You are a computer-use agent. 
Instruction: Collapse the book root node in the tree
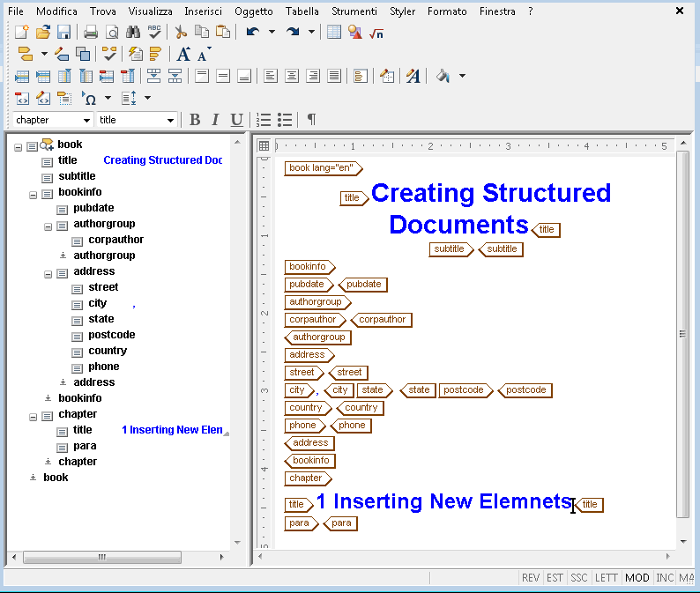pyautogui.click(x=18, y=148)
